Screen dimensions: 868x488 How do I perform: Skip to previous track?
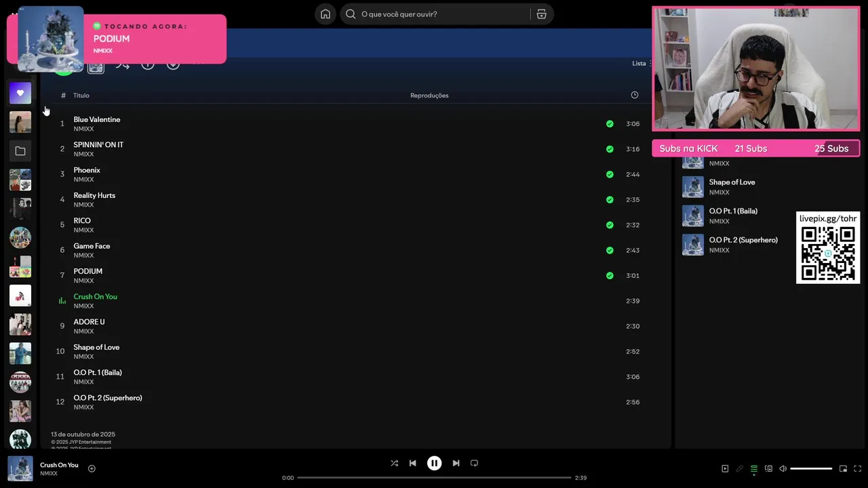tap(412, 463)
